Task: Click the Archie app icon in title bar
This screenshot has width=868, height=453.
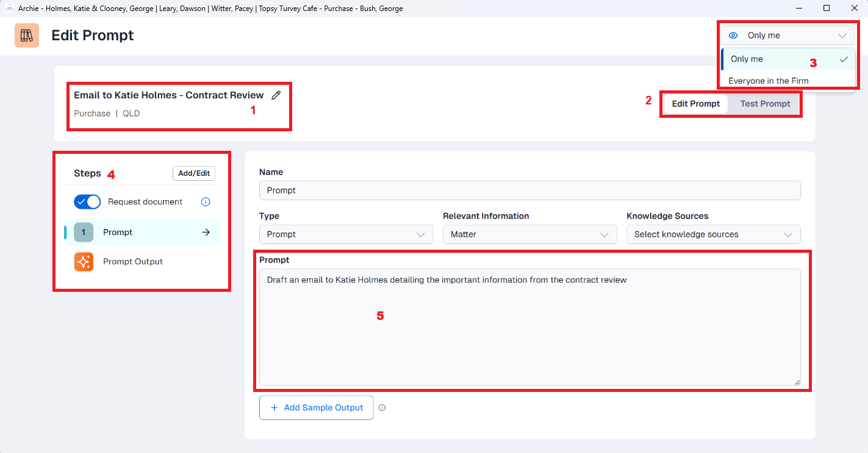Action: pyautogui.click(x=9, y=9)
